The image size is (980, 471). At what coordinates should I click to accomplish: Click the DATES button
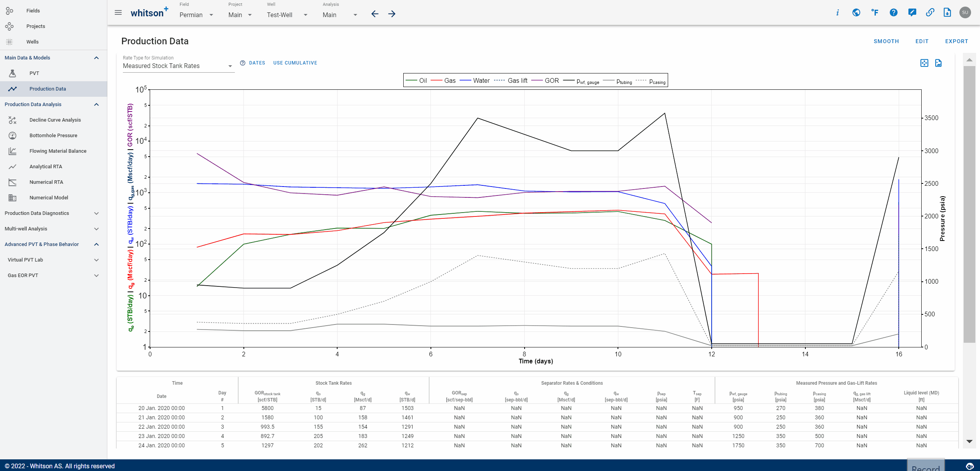point(257,63)
